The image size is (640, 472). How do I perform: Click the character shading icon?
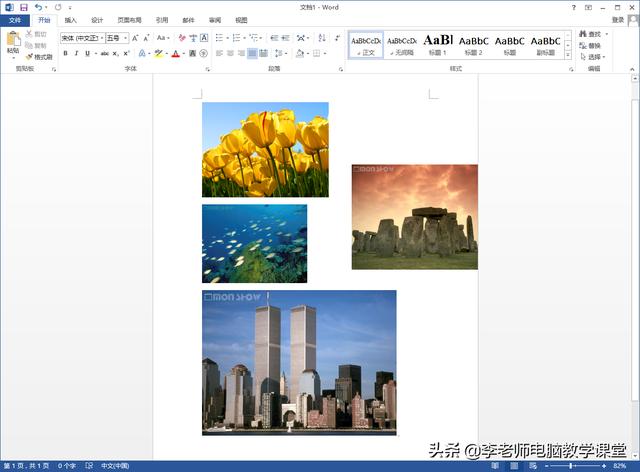pyautogui.click(x=193, y=53)
